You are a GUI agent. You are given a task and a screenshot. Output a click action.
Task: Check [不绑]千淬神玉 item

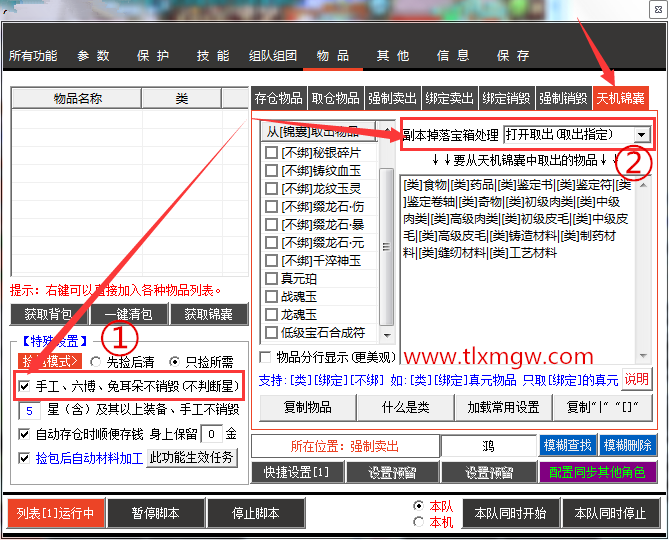coord(271,261)
